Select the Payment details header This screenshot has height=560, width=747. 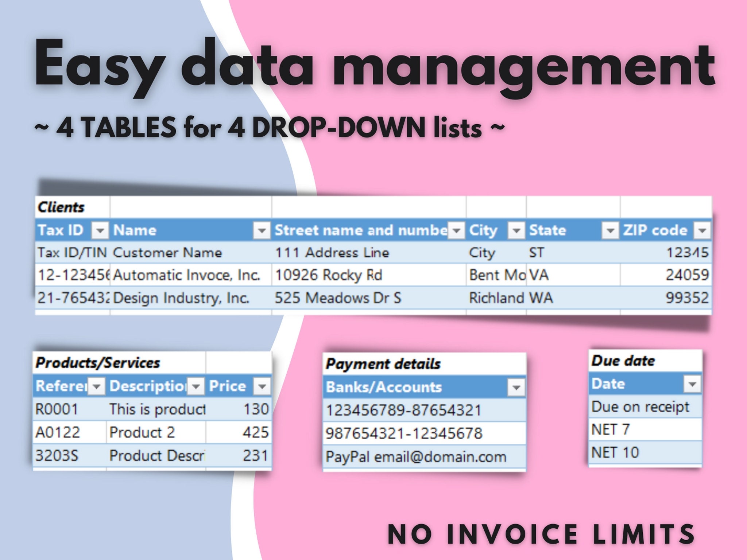coord(383,363)
